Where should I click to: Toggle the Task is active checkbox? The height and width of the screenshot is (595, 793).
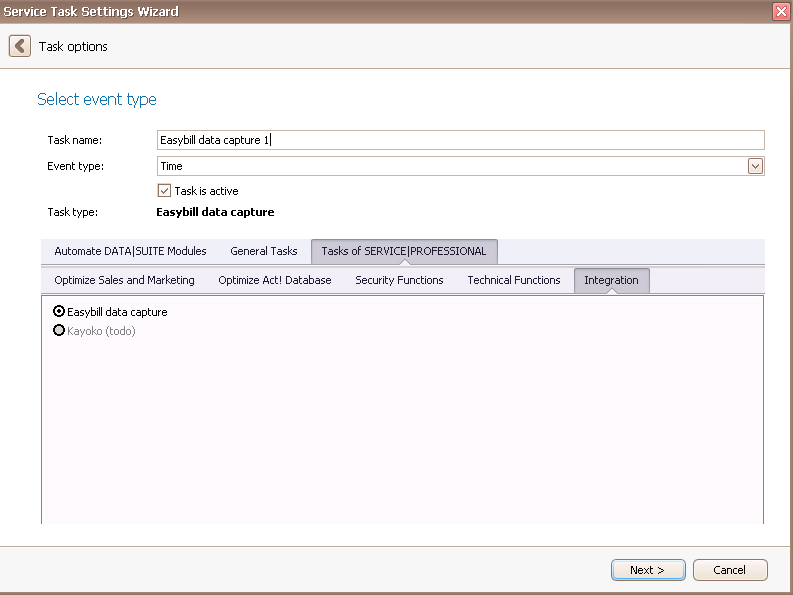coord(164,191)
